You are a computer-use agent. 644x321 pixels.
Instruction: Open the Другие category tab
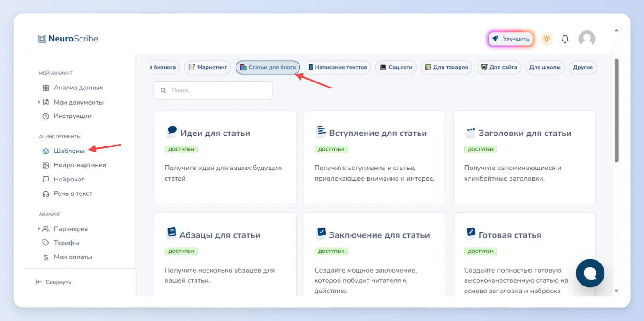pyautogui.click(x=583, y=67)
